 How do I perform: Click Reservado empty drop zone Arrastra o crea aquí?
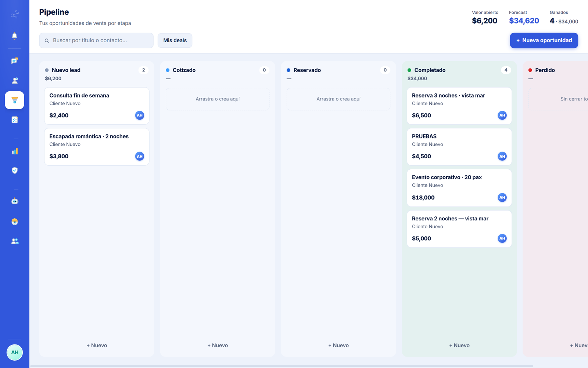tap(338, 99)
